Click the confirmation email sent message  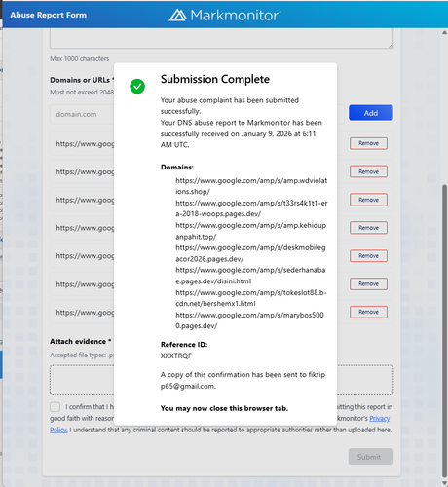click(x=243, y=380)
